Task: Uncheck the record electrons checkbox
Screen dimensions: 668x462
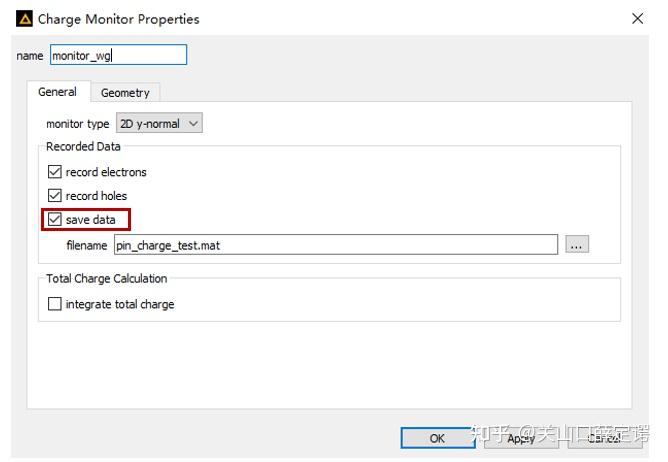Action: point(55,172)
